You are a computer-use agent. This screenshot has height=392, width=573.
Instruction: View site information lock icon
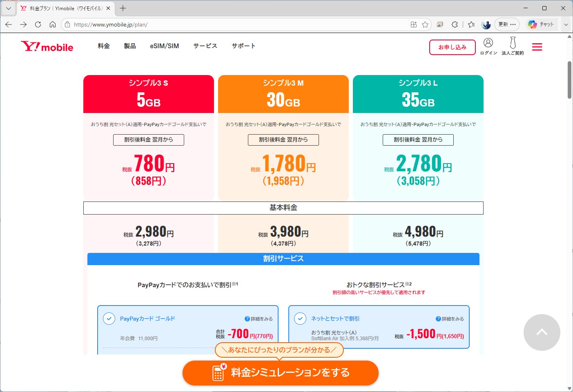[68, 24]
